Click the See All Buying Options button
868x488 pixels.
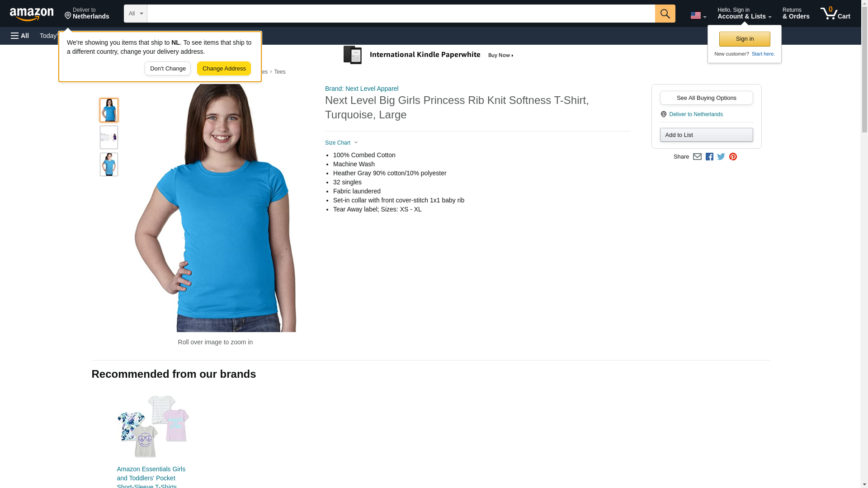pyautogui.click(x=706, y=98)
